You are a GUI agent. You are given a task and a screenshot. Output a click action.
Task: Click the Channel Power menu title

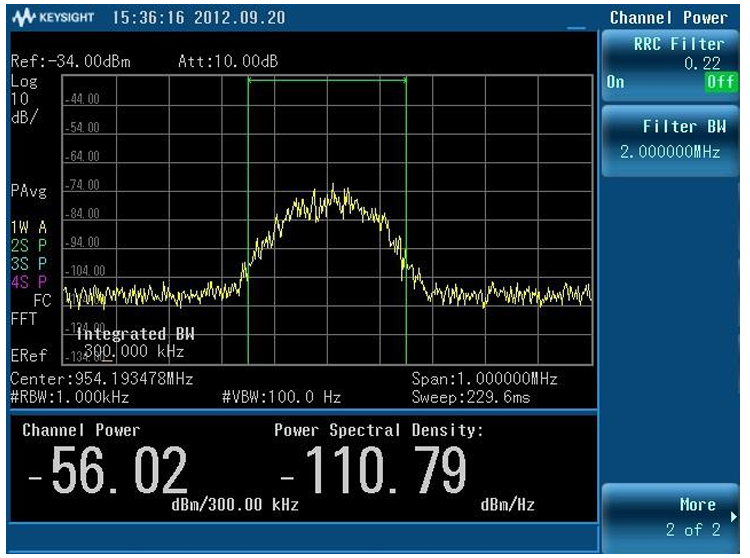coord(669,18)
